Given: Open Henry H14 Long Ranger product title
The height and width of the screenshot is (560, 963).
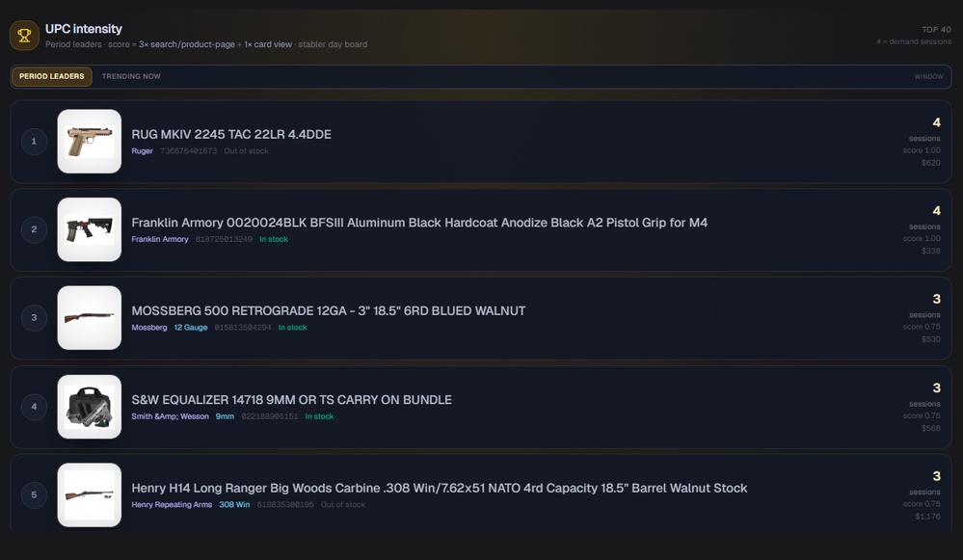Looking at the screenshot, I should (x=440, y=488).
